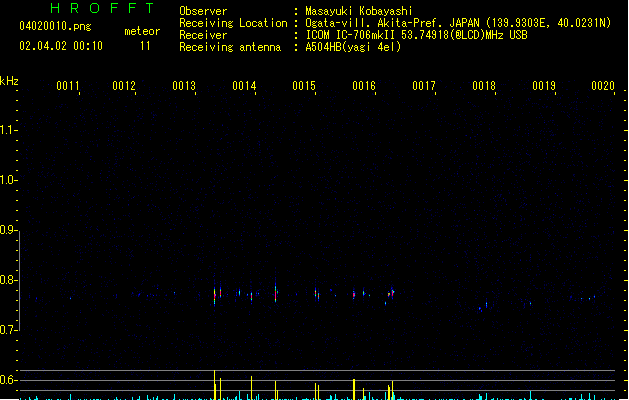
Task: Click time marker 0017
Action: (424, 86)
